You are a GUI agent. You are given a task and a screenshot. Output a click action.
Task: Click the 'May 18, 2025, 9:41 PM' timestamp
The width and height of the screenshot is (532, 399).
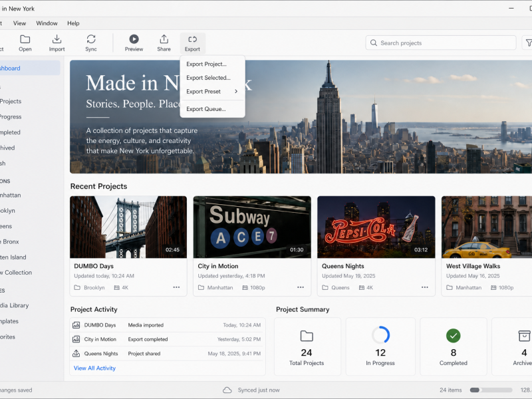point(234,354)
